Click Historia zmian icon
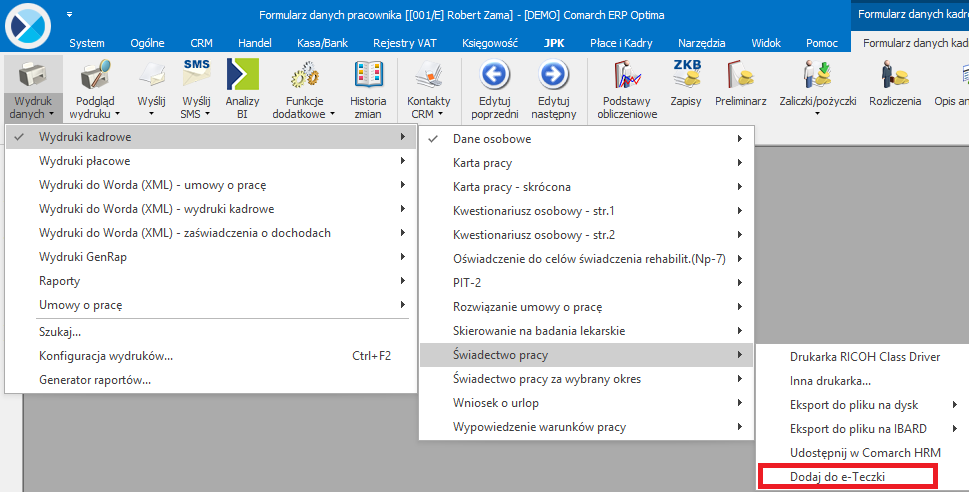This screenshot has width=969, height=492. (x=368, y=77)
